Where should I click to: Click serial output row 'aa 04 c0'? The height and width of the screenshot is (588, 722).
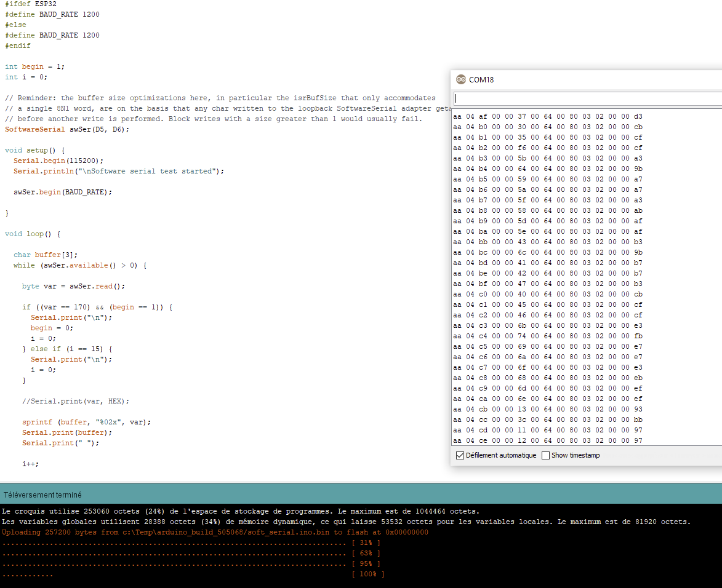point(547,294)
